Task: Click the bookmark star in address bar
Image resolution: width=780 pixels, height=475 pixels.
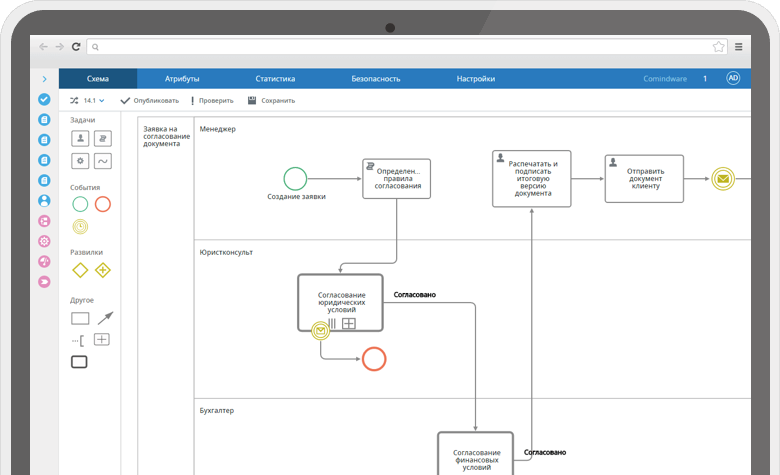Action: click(718, 47)
